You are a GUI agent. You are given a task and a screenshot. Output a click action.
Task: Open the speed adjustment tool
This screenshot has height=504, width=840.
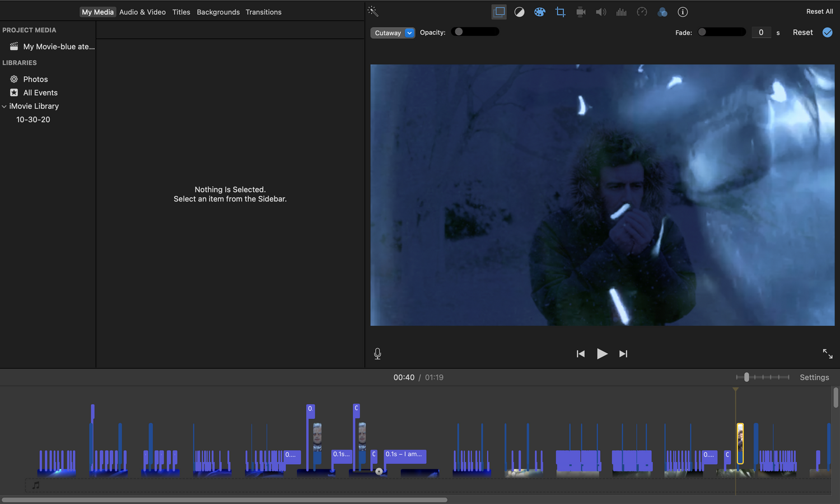point(642,12)
